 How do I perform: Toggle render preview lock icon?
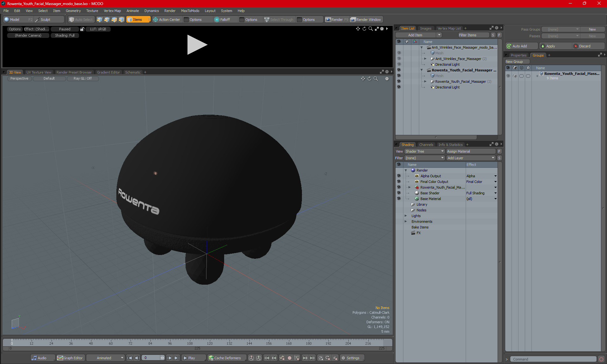[82, 29]
